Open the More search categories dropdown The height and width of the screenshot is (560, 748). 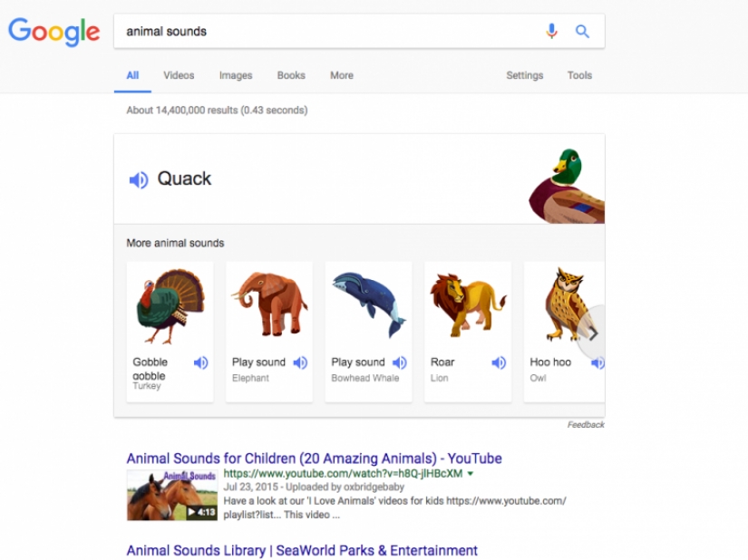coord(341,75)
